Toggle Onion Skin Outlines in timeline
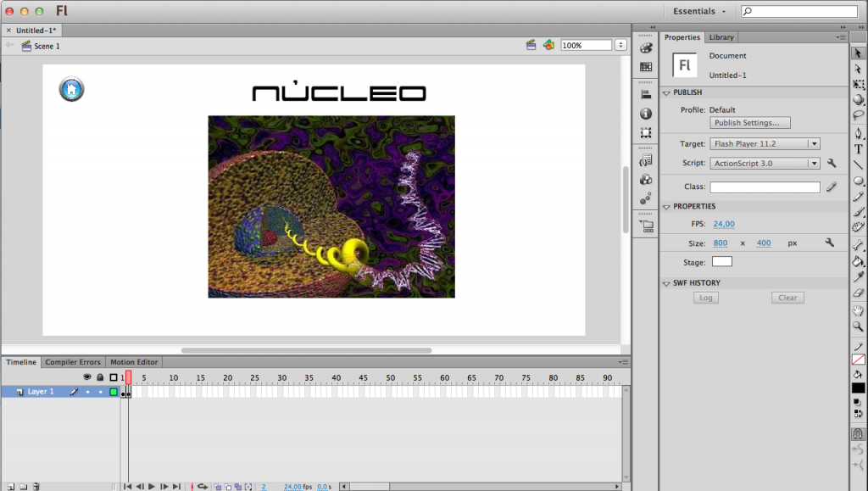Viewport: 868px width, 491px height. tap(228, 487)
